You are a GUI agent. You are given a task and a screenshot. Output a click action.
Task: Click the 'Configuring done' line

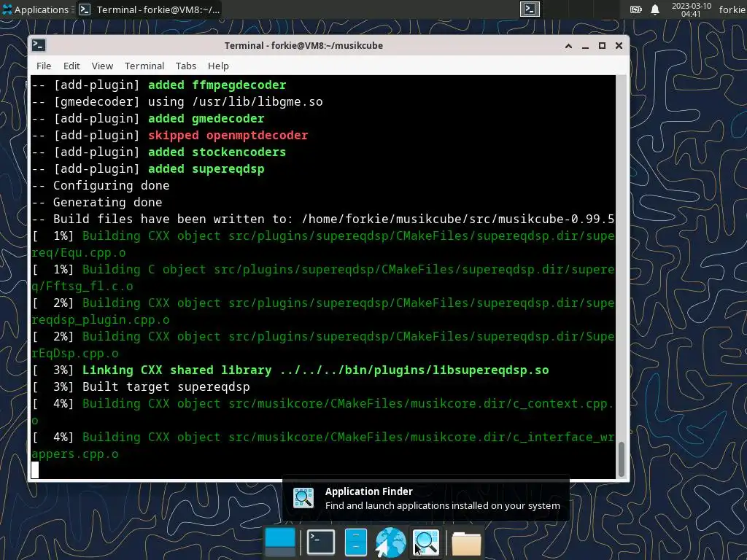tap(101, 185)
